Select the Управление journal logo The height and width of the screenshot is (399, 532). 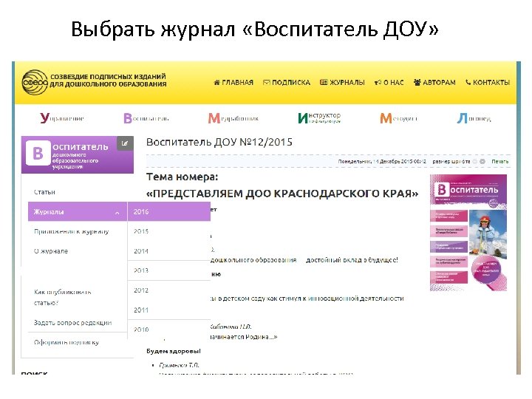[x=62, y=118]
